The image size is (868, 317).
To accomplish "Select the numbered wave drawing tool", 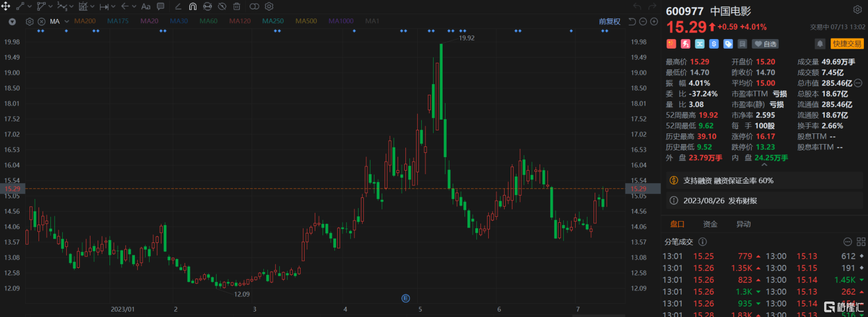I will tap(62, 7).
